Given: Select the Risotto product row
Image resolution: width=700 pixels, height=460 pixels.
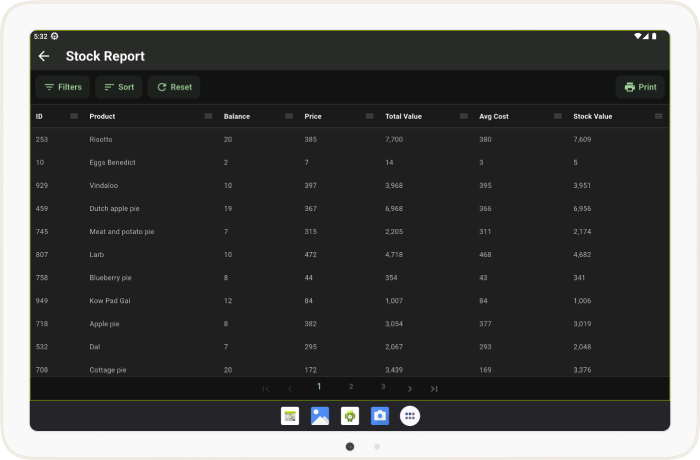Looking at the screenshot, I should tap(350, 139).
